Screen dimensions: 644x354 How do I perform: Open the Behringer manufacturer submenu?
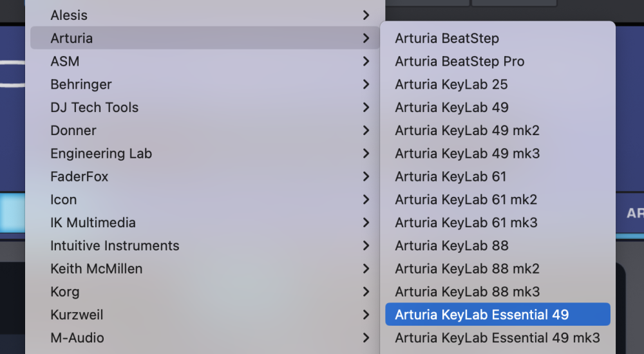pyautogui.click(x=81, y=84)
